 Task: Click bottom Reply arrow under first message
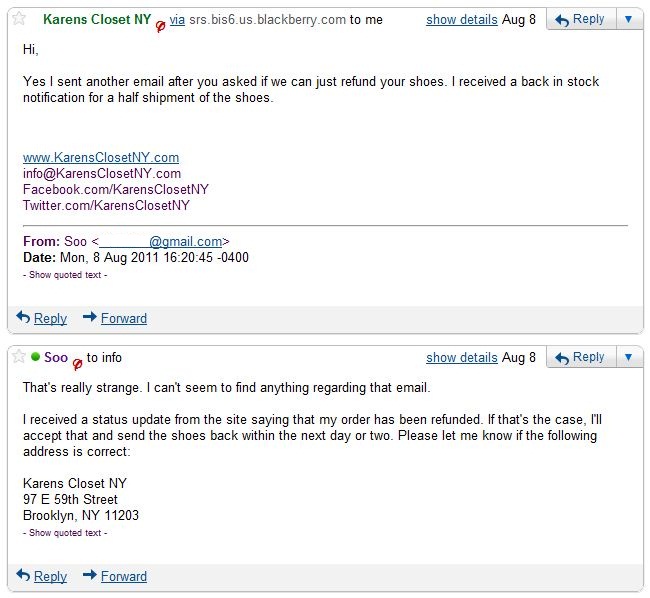click(x=41, y=318)
